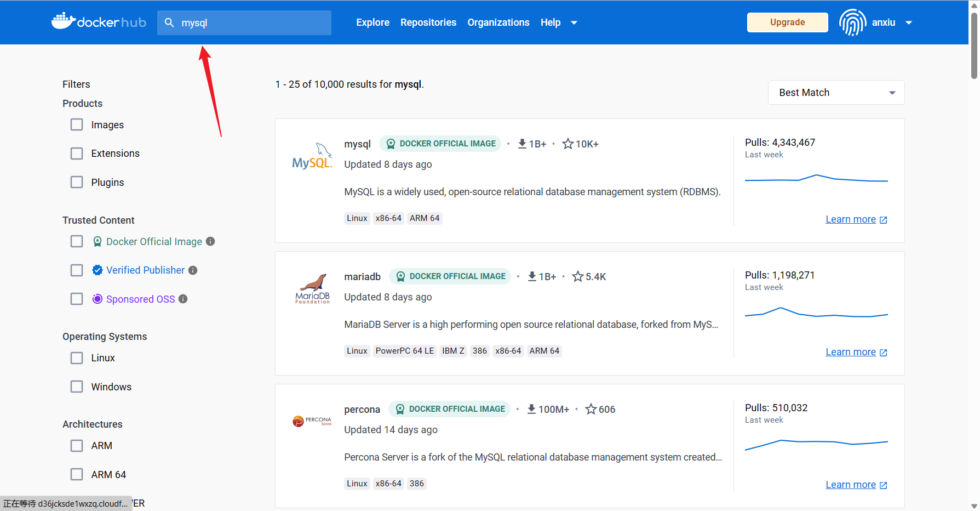Tick the ARM 64 architecture checkbox

coord(77,474)
